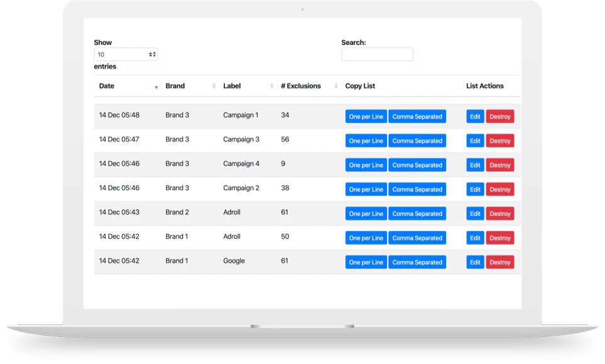Copy Google list comma separated
This screenshot has width=605, height=364.
417,262
